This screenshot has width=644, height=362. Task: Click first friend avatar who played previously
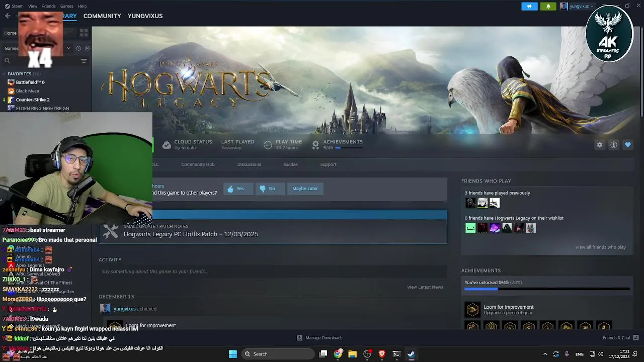click(470, 203)
